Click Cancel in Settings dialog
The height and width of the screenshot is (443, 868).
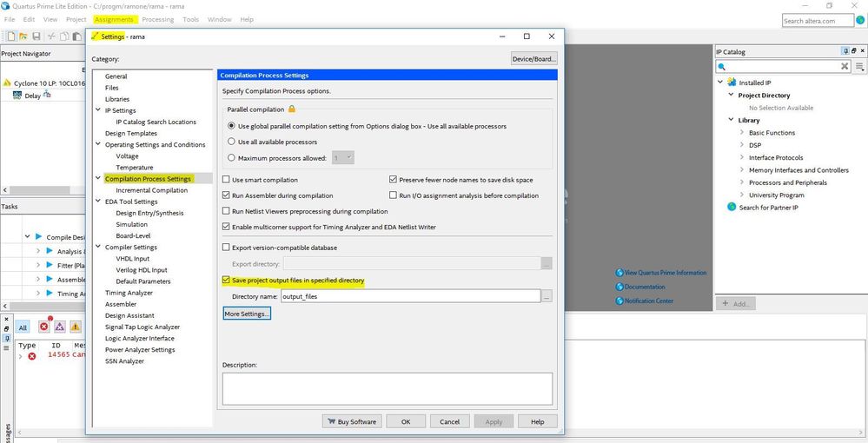pos(449,421)
